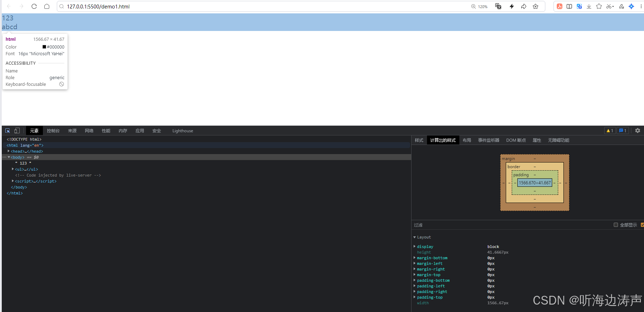Open the red PDF extension icon
The width and height of the screenshot is (644, 312).
coord(560,6)
